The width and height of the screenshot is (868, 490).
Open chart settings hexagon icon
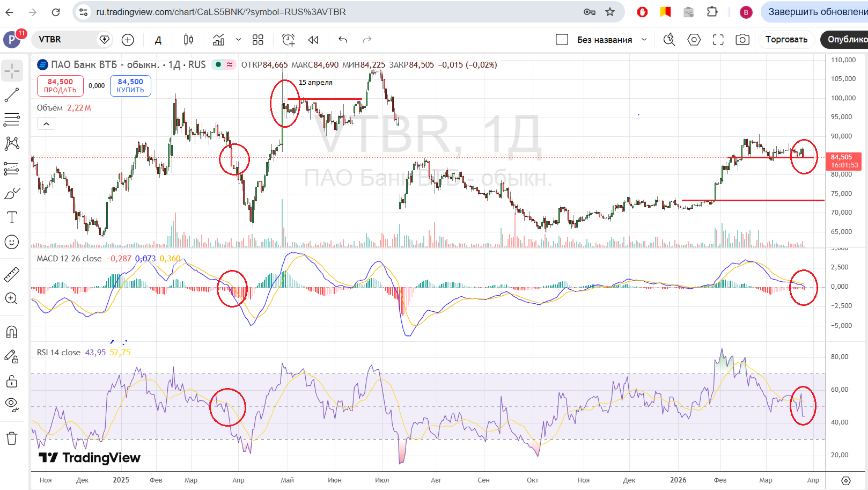694,40
